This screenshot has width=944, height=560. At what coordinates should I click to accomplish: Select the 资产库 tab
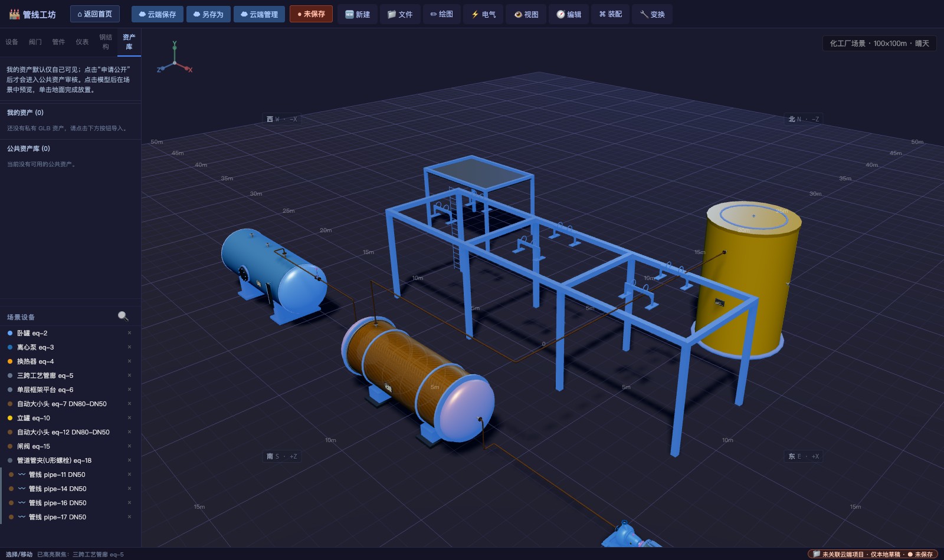(x=129, y=42)
